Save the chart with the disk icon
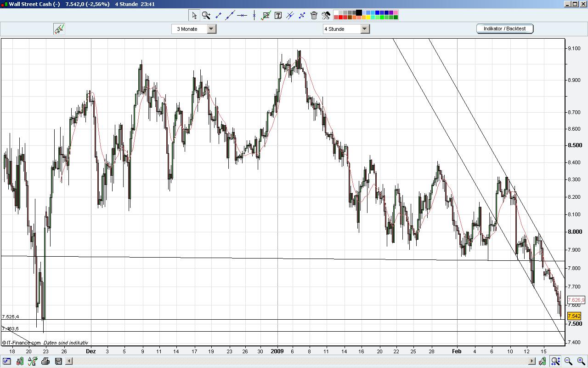Viewport: 588px width, 368px height. [x=58, y=362]
